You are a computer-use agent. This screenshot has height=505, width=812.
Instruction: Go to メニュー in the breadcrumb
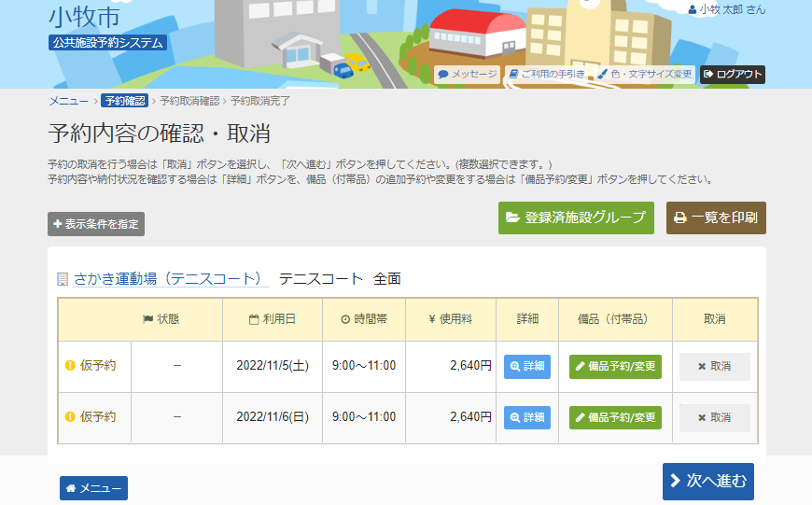coord(68,101)
